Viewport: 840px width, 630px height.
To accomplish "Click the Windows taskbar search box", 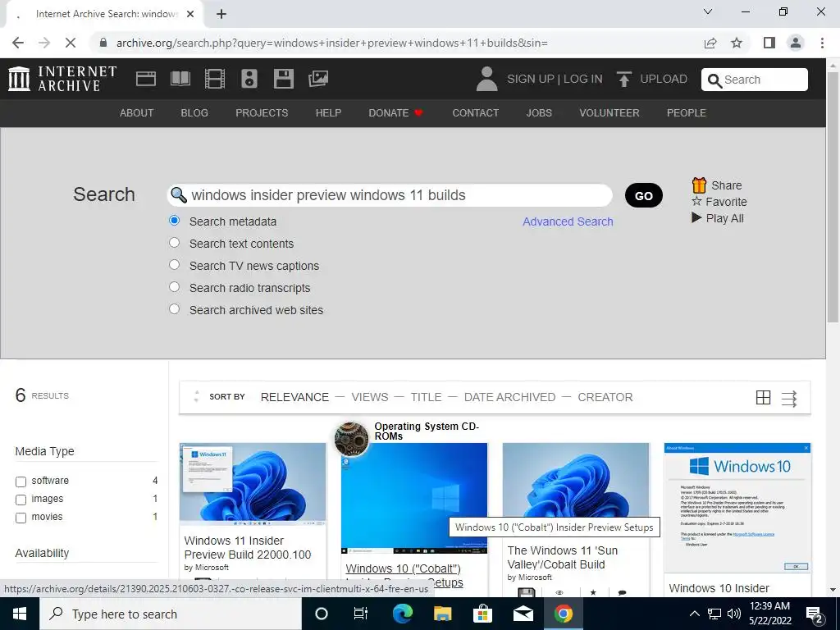I will point(171,614).
